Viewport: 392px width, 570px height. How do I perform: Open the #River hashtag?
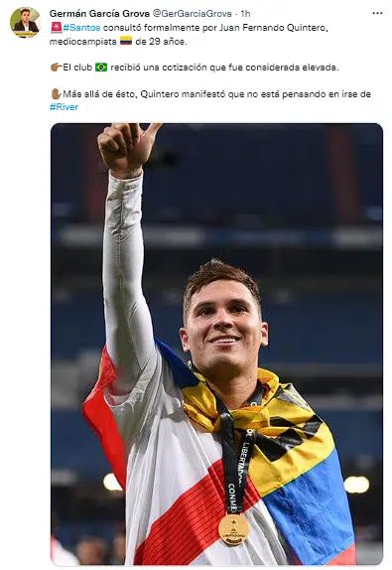click(64, 107)
